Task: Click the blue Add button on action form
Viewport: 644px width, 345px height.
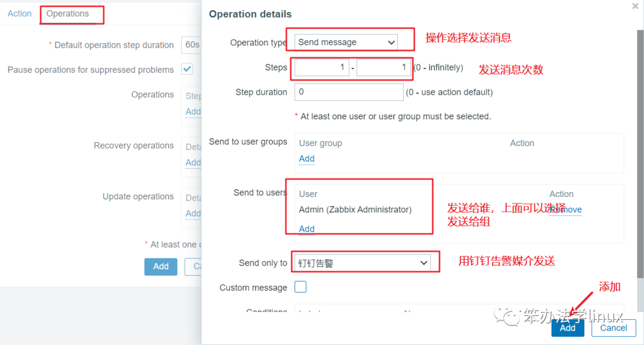Action: (x=160, y=266)
